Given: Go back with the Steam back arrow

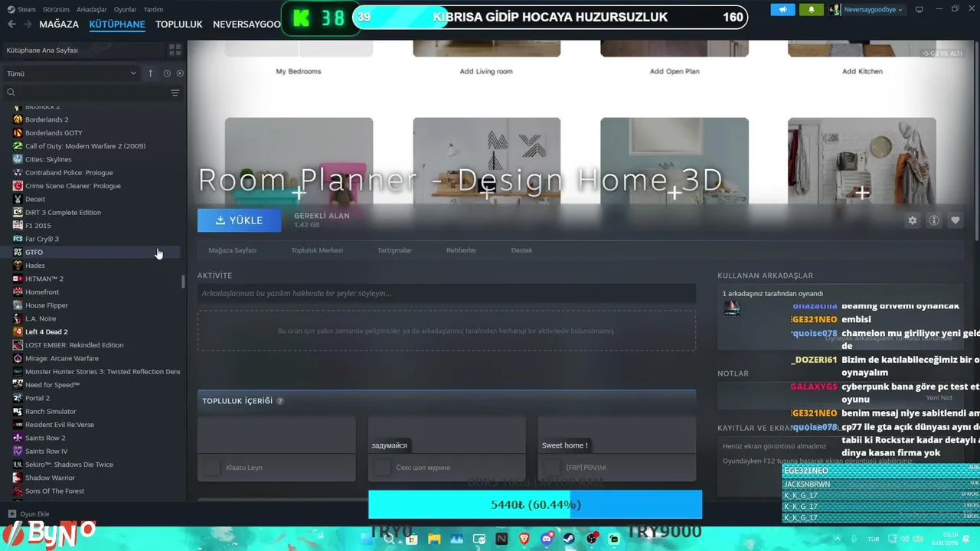Looking at the screenshot, I should point(11,24).
